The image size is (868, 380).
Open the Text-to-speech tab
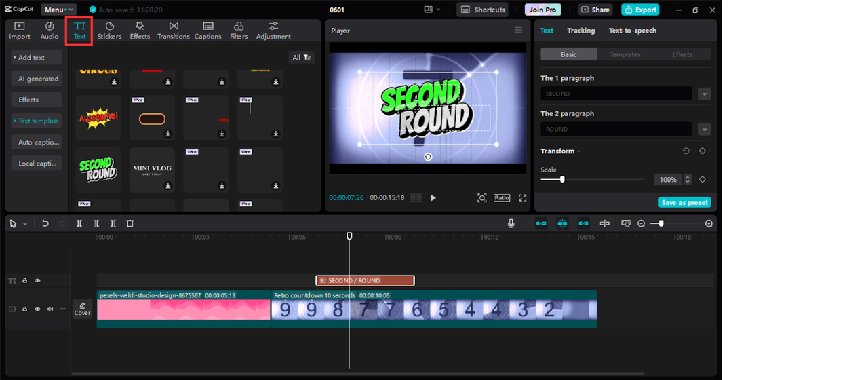632,31
